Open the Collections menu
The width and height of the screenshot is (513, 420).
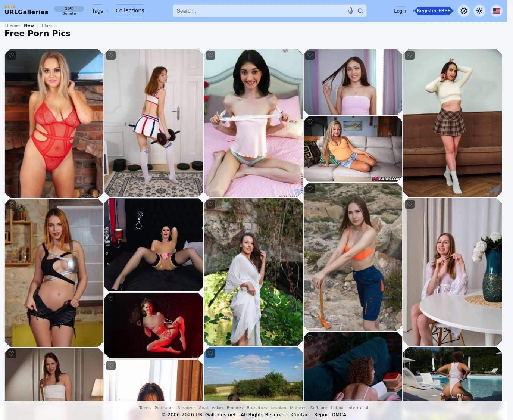(130, 11)
